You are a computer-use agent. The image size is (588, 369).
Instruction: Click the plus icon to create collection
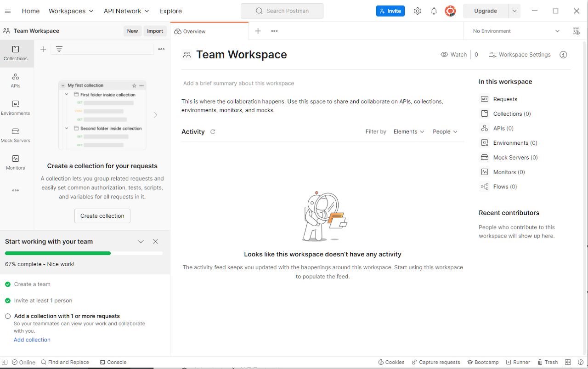pos(43,49)
